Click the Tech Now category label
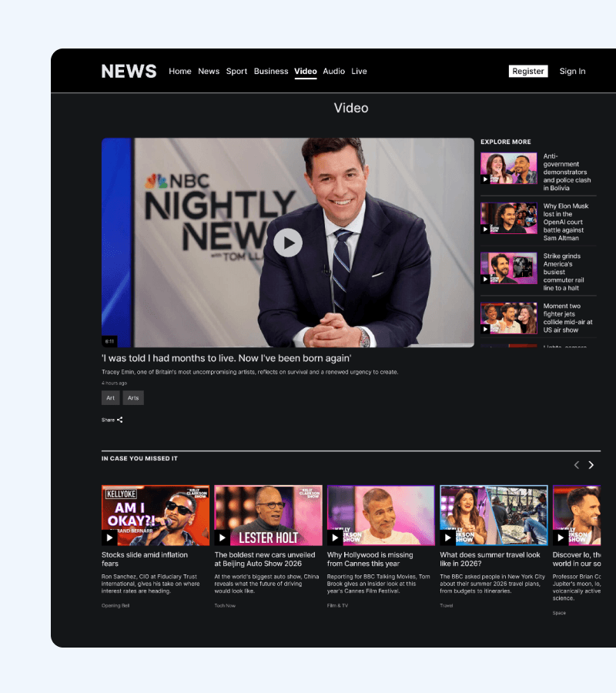Viewport: 616px width, 693px height. 225,605
